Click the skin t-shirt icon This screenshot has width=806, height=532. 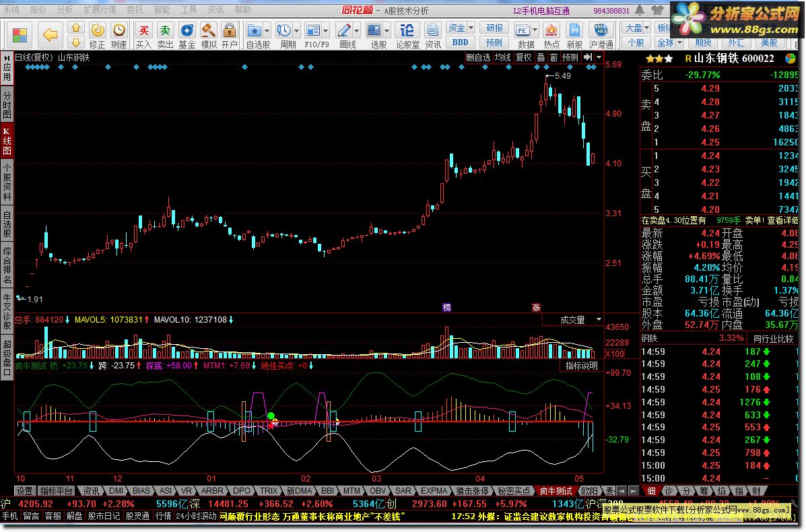click(x=657, y=10)
